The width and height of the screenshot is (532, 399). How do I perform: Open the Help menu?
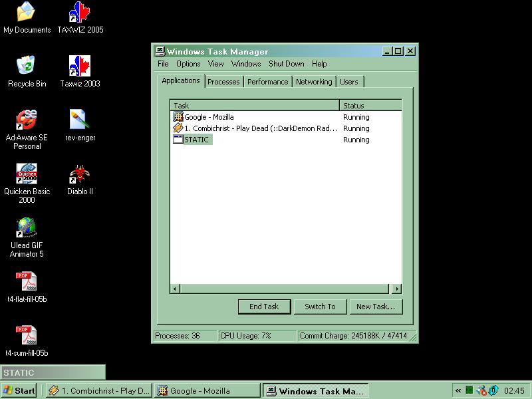click(319, 64)
